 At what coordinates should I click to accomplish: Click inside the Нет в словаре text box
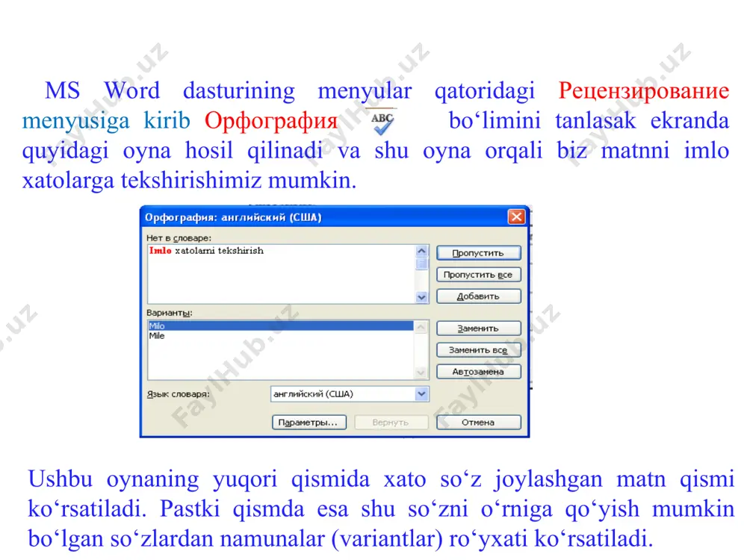coord(281,274)
